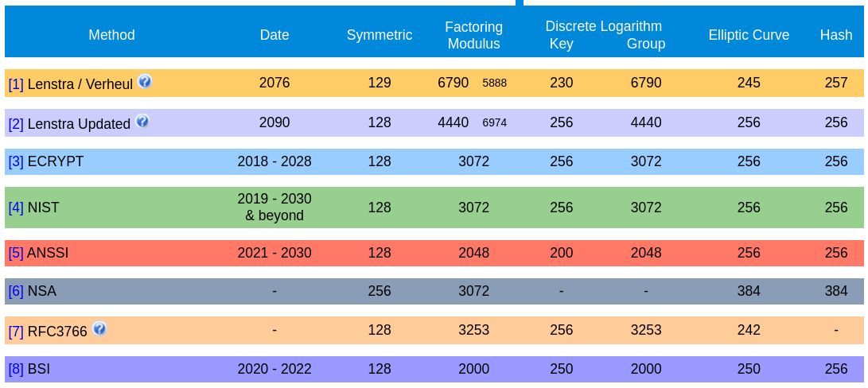Click the Method column header
868x388 pixels.
(x=112, y=35)
